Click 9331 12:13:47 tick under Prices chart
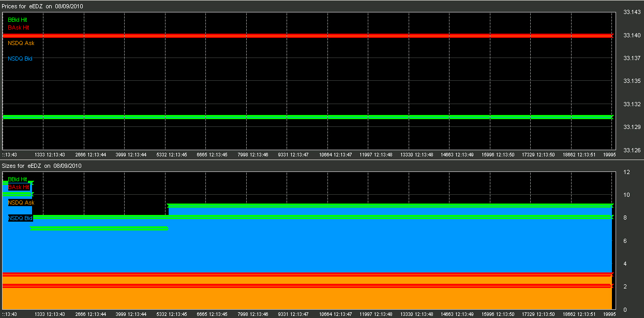Image resolution: width=644 pixels, height=318 pixels. tap(293, 154)
